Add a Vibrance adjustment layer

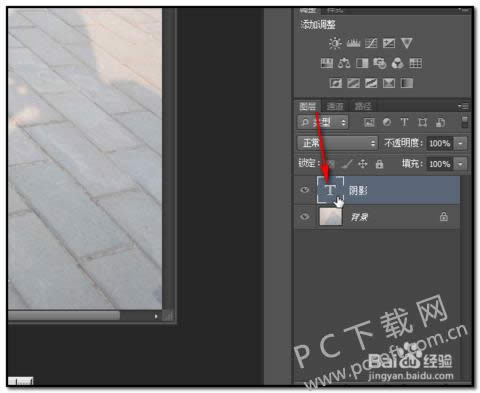407,43
